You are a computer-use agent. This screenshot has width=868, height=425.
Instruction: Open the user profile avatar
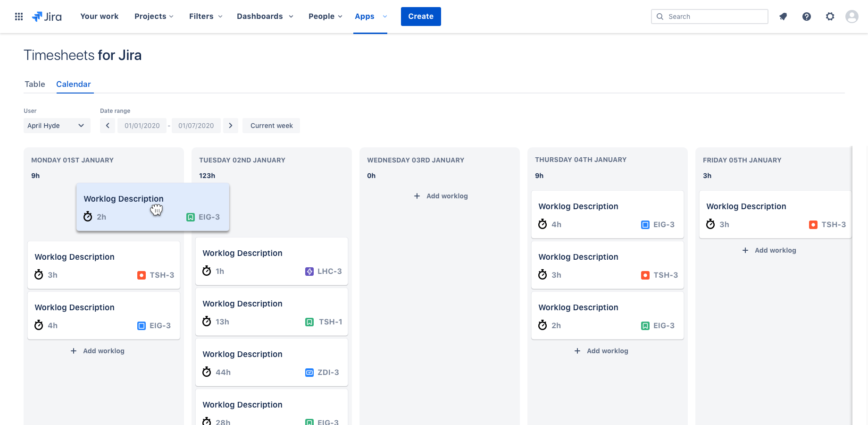tap(852, 17)
